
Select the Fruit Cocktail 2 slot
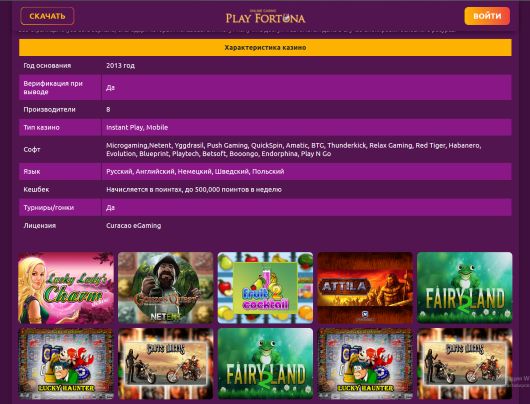[265, 288]
